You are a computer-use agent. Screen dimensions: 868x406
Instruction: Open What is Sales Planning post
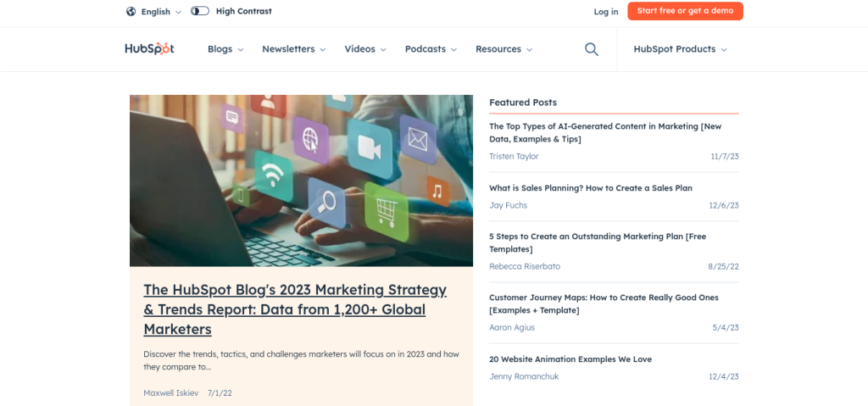click(591, 188)
